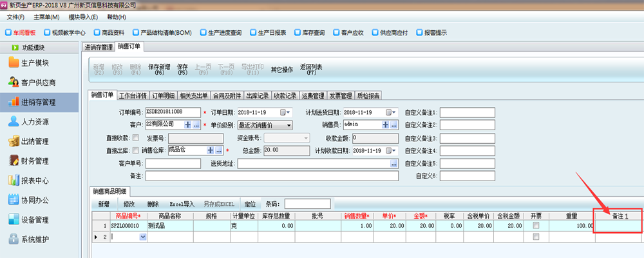Viewport: 644px width, 258px height.
Task: Click the ellipsis button beside 送货地址
Action: [x=393, y=164]
